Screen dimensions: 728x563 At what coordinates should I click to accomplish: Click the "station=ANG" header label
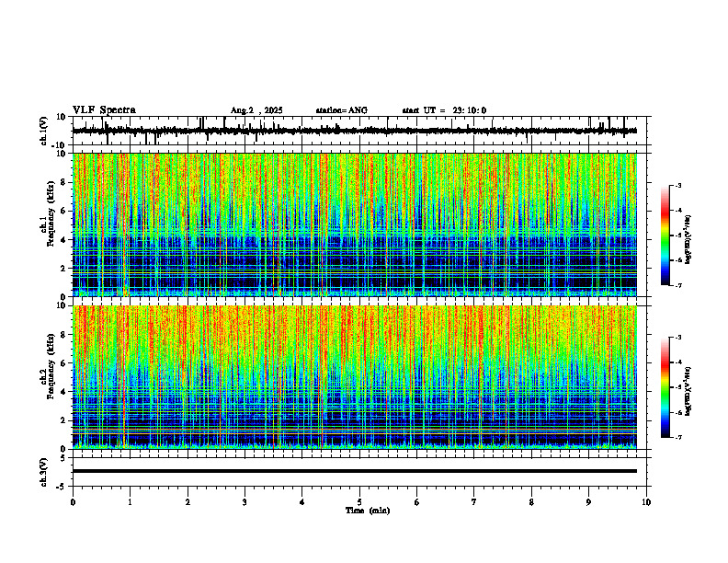point(341,110)
